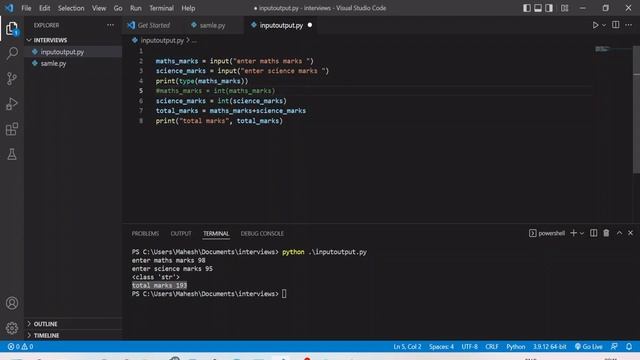Open the Manage gear icon
The width and height of the screenshot is (640, 360).
(12, 328)
